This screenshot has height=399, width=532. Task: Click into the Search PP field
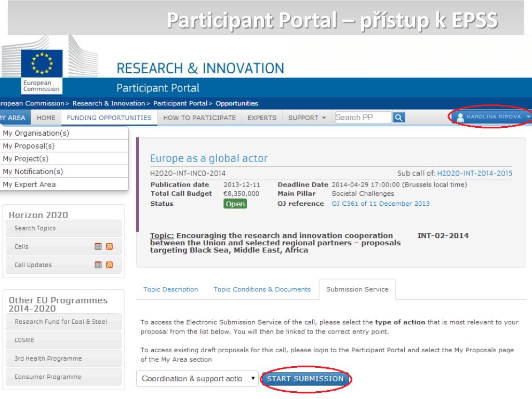[x=363, y=117]
